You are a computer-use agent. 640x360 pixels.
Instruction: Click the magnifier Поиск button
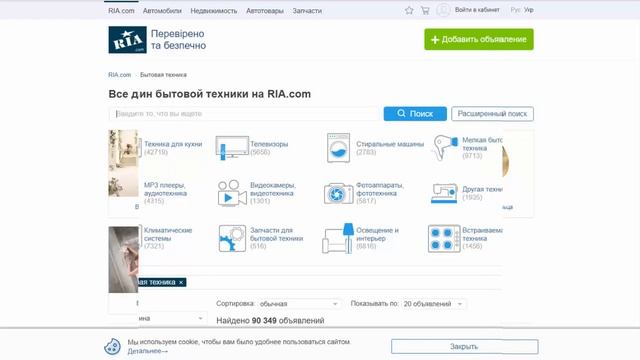415,113
